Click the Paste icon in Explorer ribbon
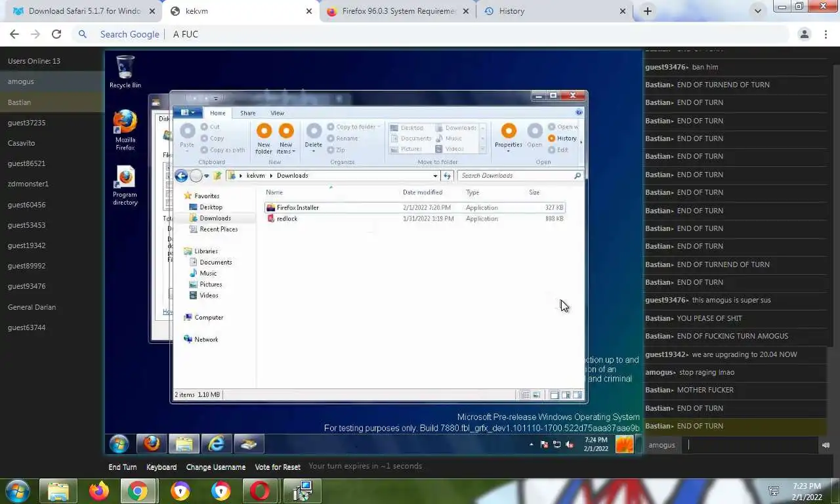The width and height of the screenshot is (840, 504). pos(187,131)
